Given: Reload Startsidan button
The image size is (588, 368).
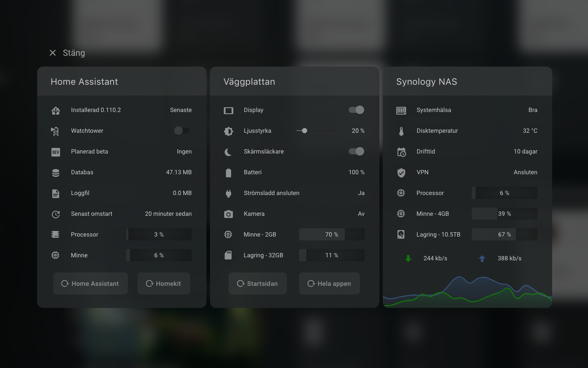Looking at the screenshot, I should (257, 284).
